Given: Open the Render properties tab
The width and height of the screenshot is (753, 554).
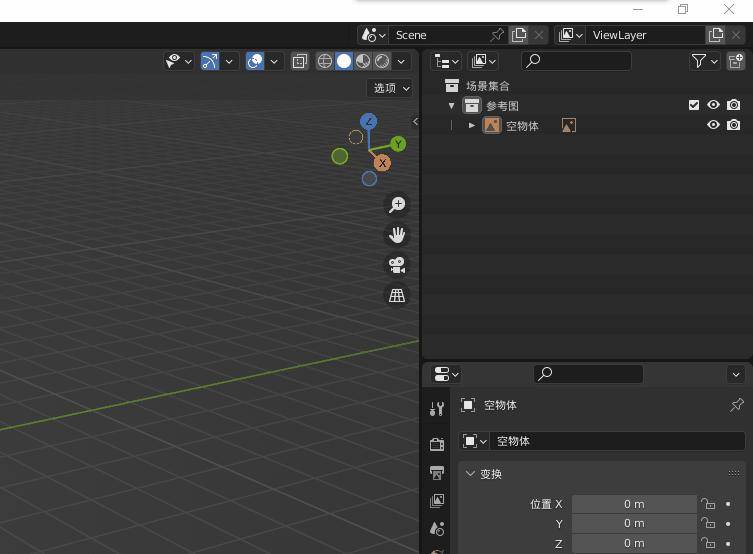Looking at the screenshot, I should (x=437, y=444).
